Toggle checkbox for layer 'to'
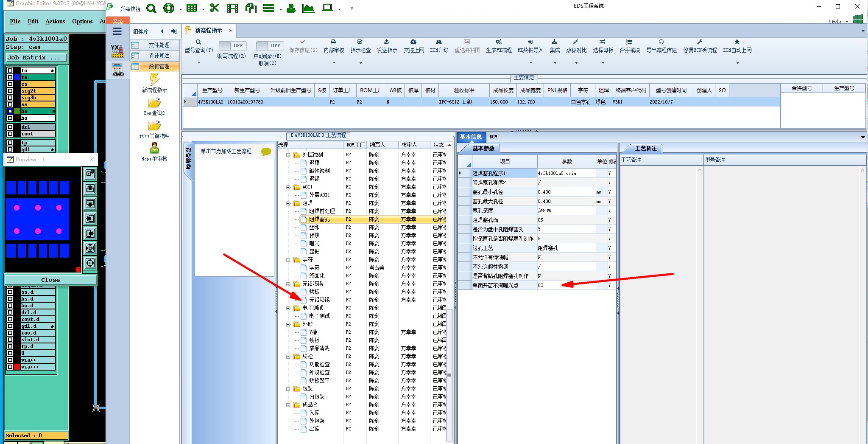The width and height of the screenshot is (868, 444). [10, 70]
